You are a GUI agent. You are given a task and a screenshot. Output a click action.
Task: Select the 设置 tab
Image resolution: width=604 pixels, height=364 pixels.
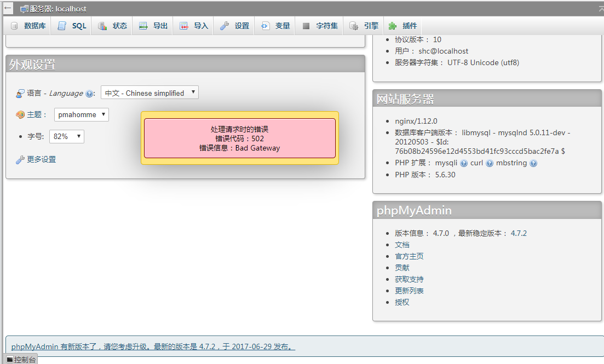click(234, 26)
